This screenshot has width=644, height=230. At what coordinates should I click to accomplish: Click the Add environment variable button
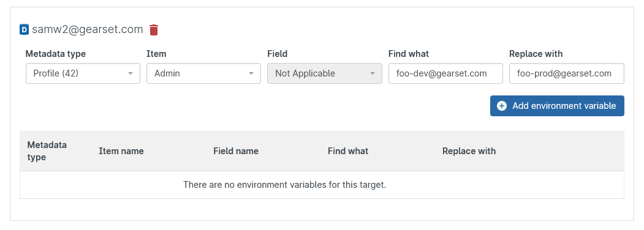[557, 106]
